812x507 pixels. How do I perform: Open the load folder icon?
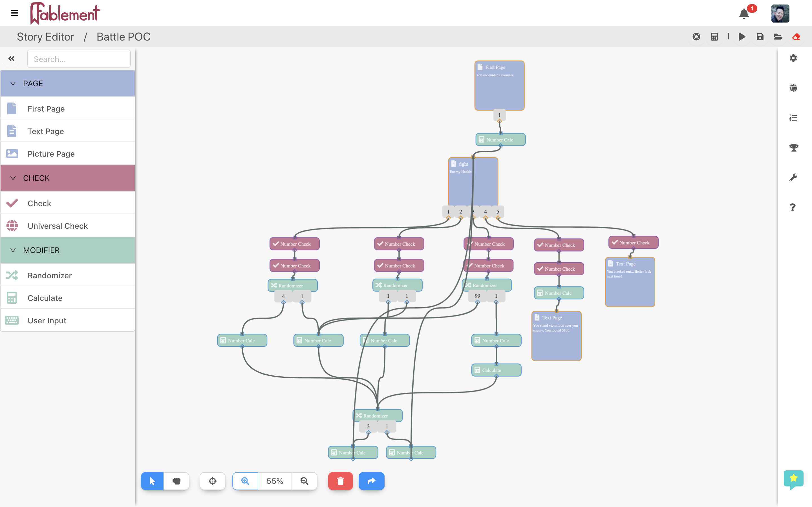778,37
